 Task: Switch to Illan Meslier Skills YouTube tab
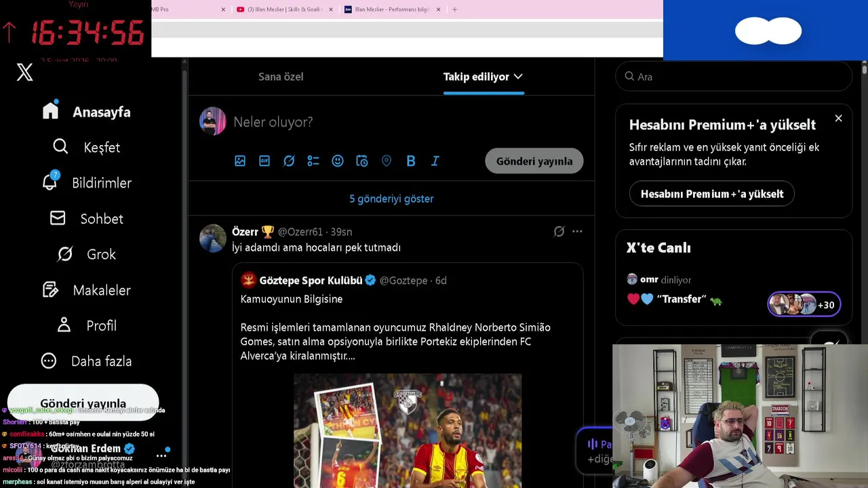[284, 9]
